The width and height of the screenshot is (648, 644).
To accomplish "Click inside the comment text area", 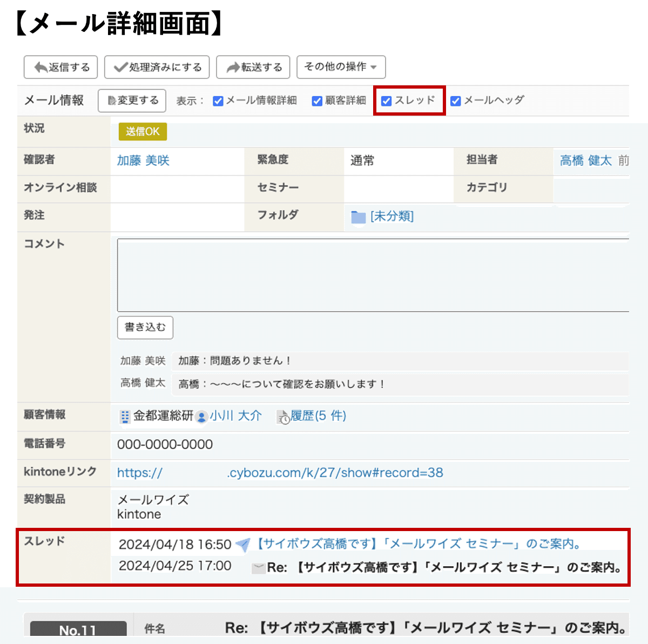I will tap(373, 274).
